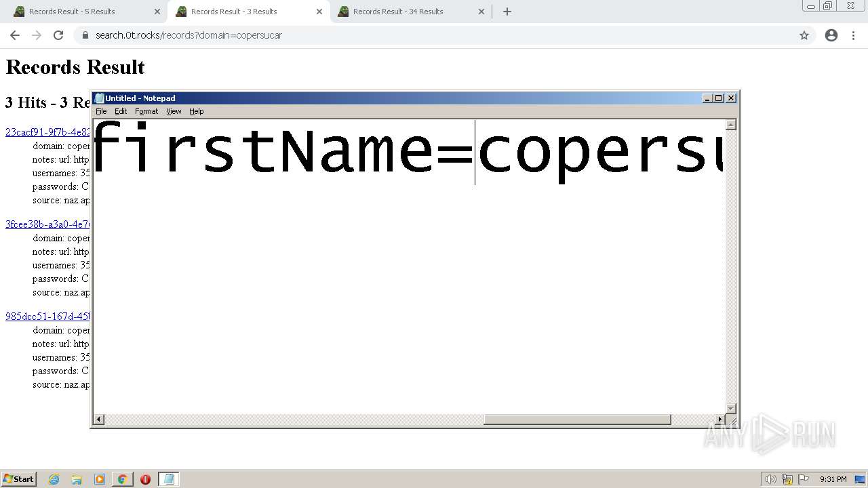Open Chrome's three-dot menu

(853, 35)
